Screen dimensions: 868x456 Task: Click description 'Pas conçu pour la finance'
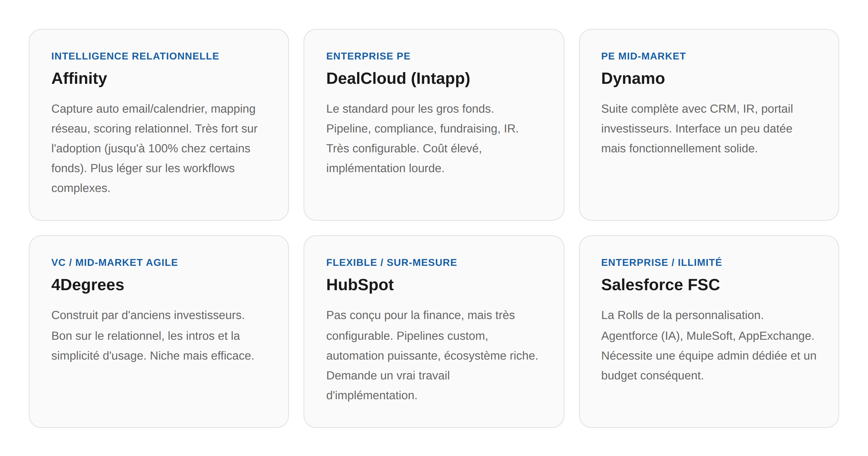(432, 355)
